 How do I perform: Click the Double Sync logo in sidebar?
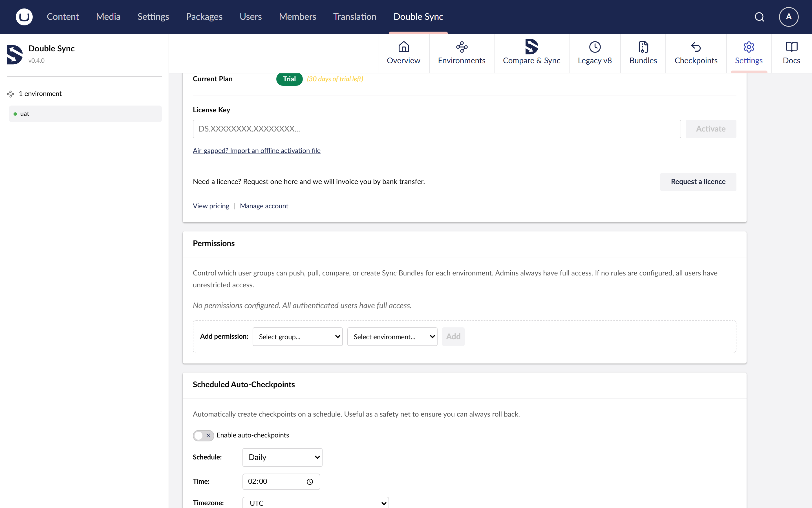coord(15,54)
